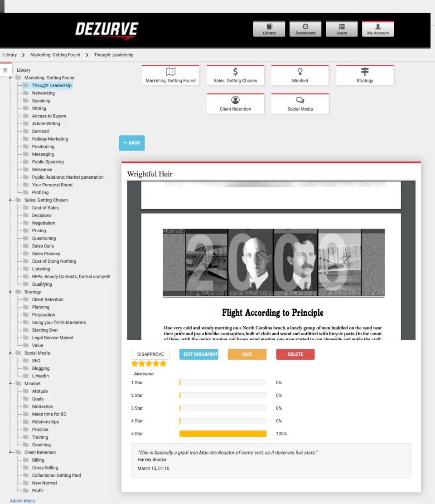This screenshot has height=504, width=435.
Task: Open My Account person icon button
Action: [x=378, y=29]
